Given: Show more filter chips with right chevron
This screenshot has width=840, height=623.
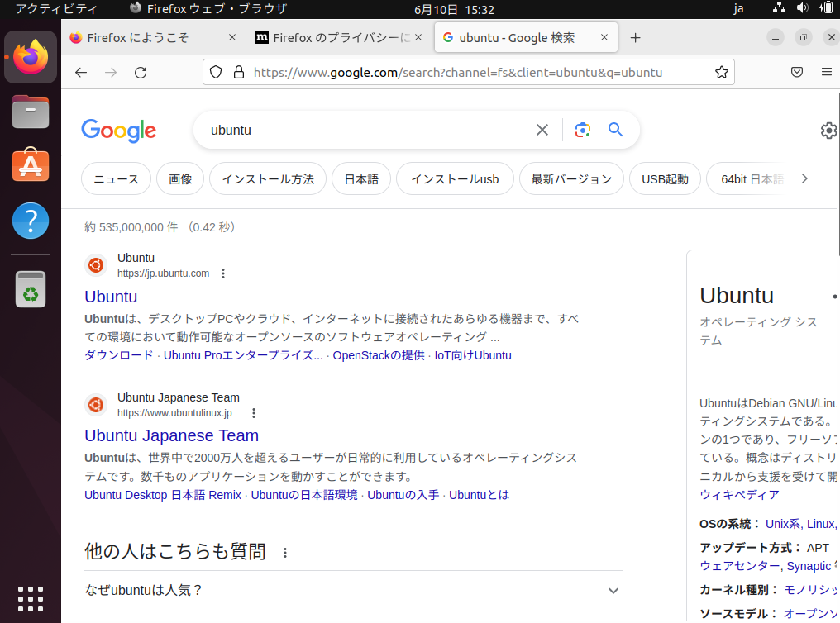Looking at the screenshot, I should 804,178.
